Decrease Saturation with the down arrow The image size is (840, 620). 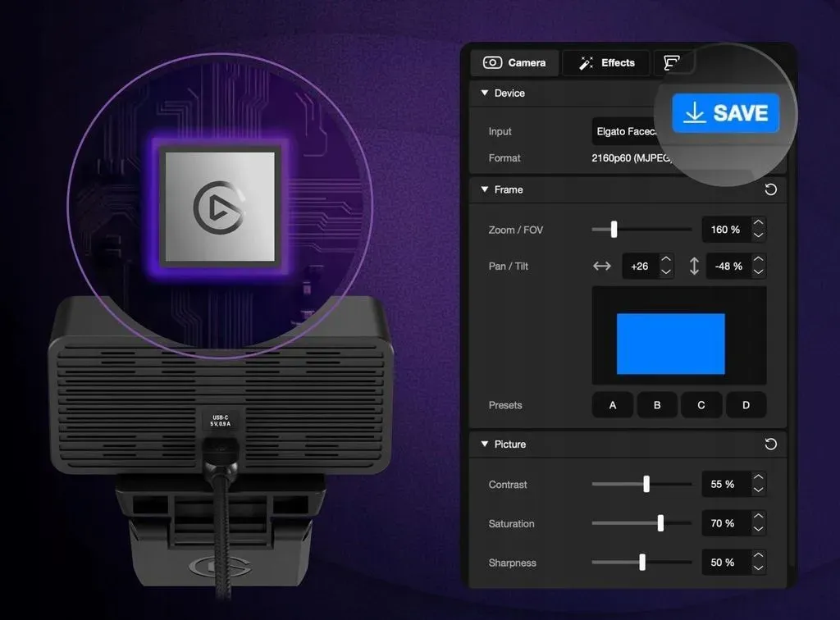pos(758,529)
